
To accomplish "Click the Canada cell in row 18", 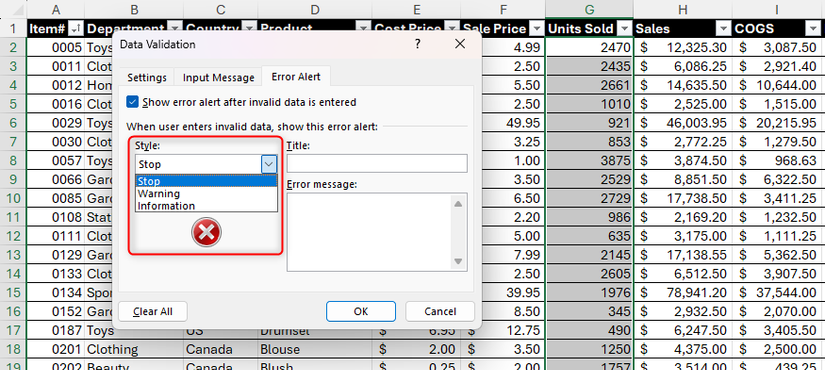I will point(220,349).
